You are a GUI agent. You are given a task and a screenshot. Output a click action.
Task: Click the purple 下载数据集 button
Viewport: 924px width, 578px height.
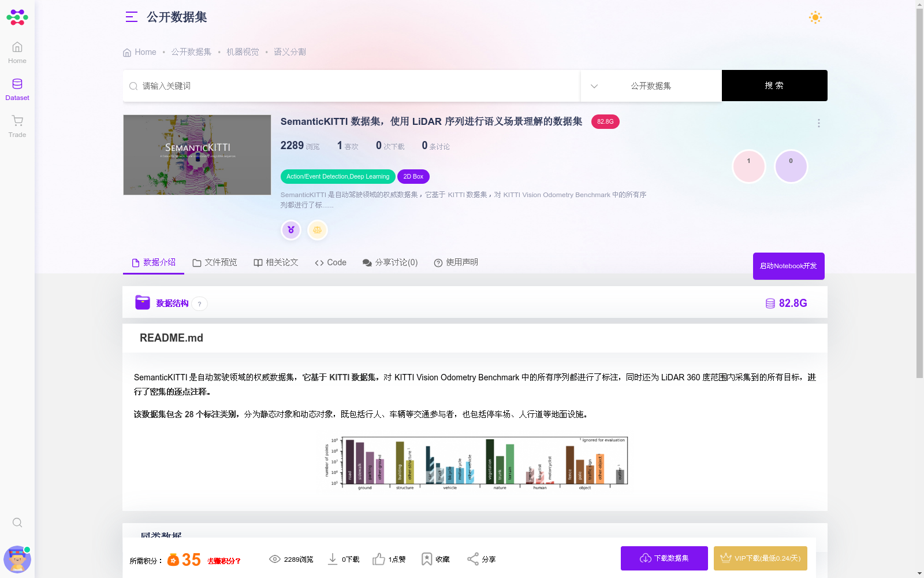coord(664,558)
